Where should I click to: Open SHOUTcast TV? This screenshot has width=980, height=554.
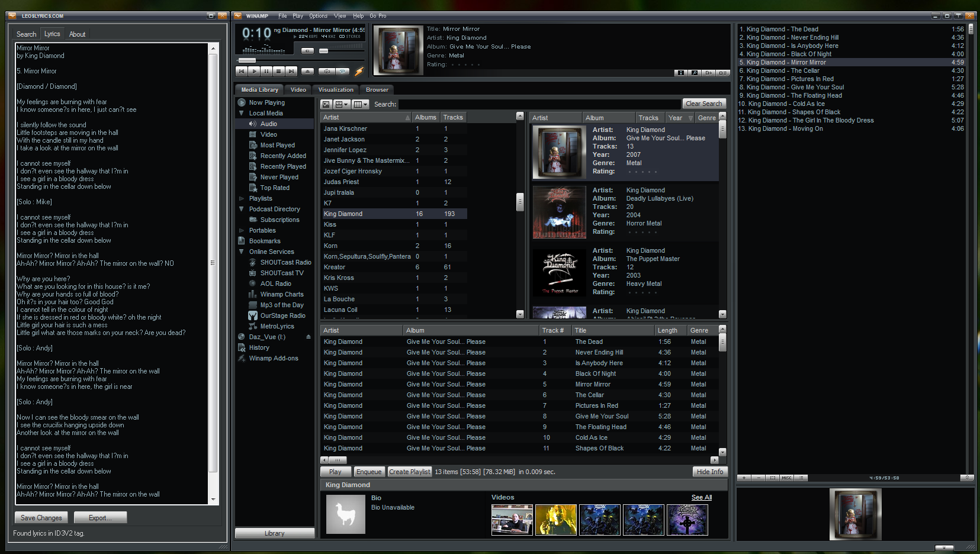282,273
